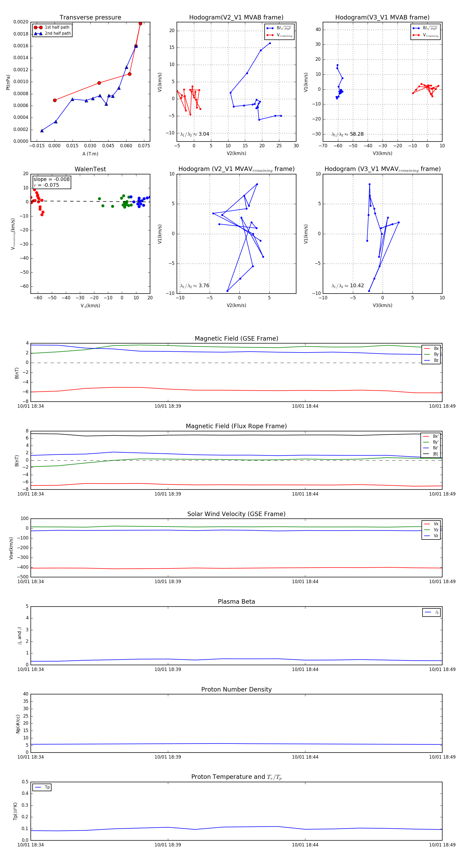
Task: Click the 'By' legend entry in GSE magnetic field plot
Action: (431, 354)
